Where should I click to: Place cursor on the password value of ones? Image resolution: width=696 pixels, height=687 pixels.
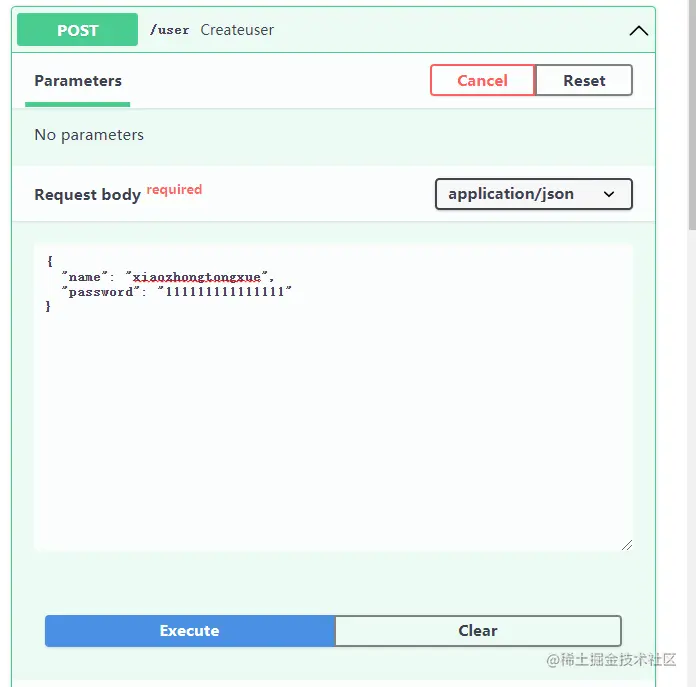(225, 292)
